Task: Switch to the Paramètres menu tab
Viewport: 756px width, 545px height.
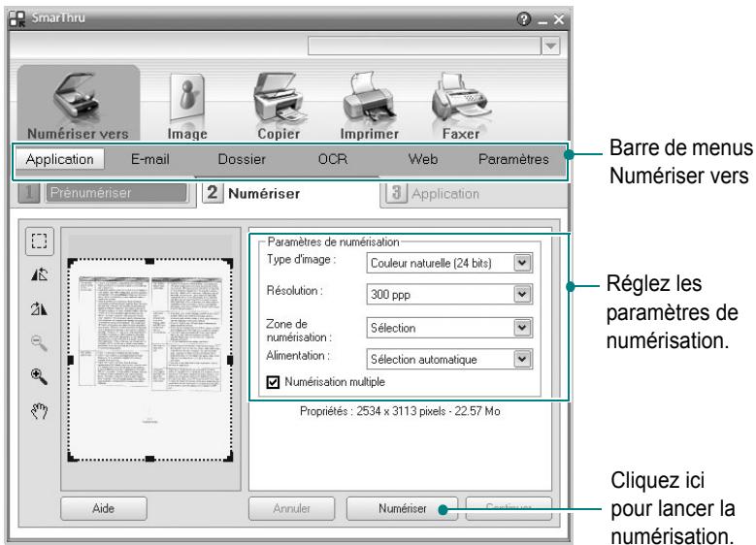Action: [513, 159]
